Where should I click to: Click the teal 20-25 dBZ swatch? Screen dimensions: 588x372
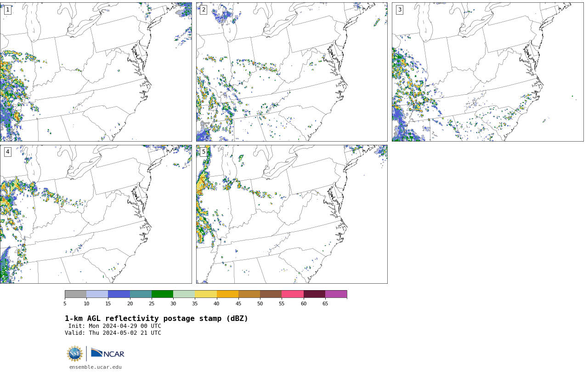pyautogui.click(x=141, y=294)
